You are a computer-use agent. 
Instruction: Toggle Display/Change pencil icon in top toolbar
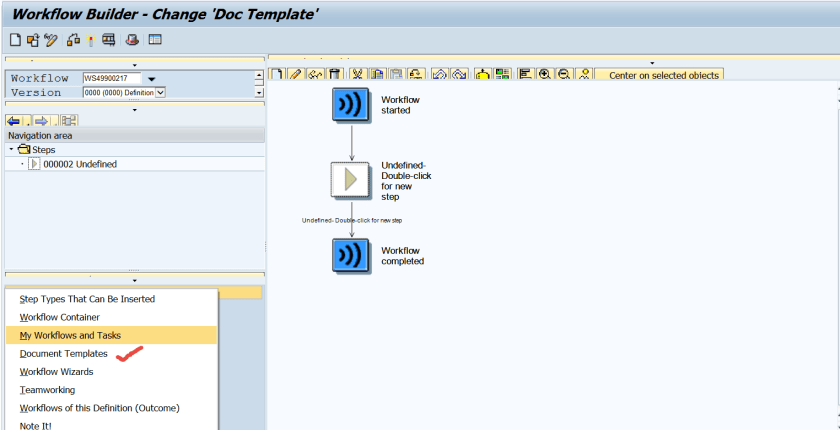tap(50, 40)
